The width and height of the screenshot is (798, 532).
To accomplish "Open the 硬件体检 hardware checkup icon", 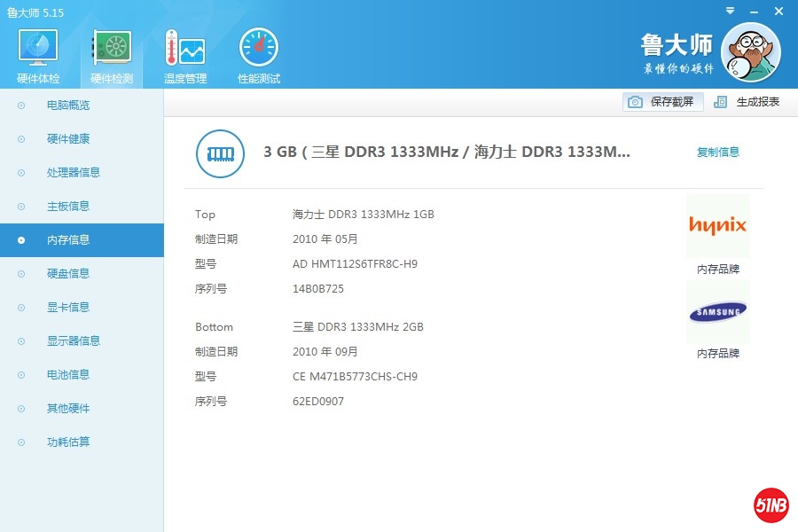I will point(38,49).
